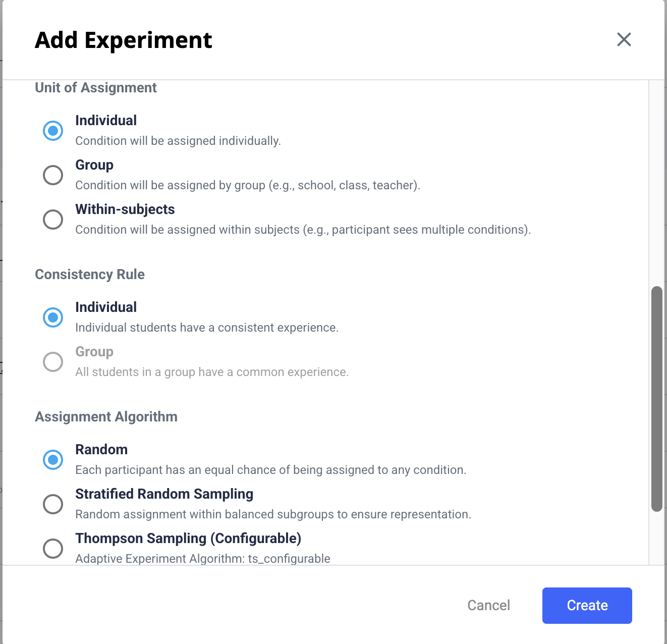Click the "Stratified Random Sampling" title text
667x644 pixels.
click(164, 494)
